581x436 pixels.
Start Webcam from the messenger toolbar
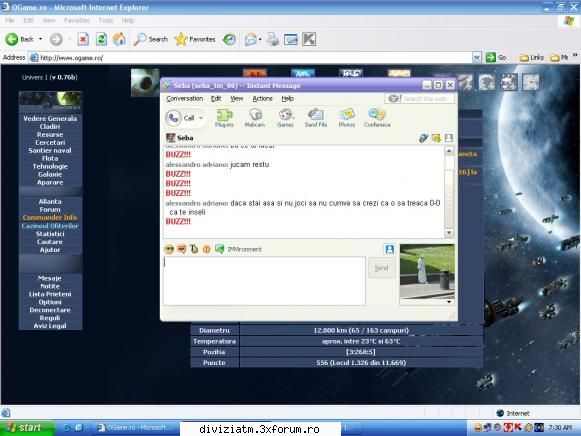pos(255,118)
